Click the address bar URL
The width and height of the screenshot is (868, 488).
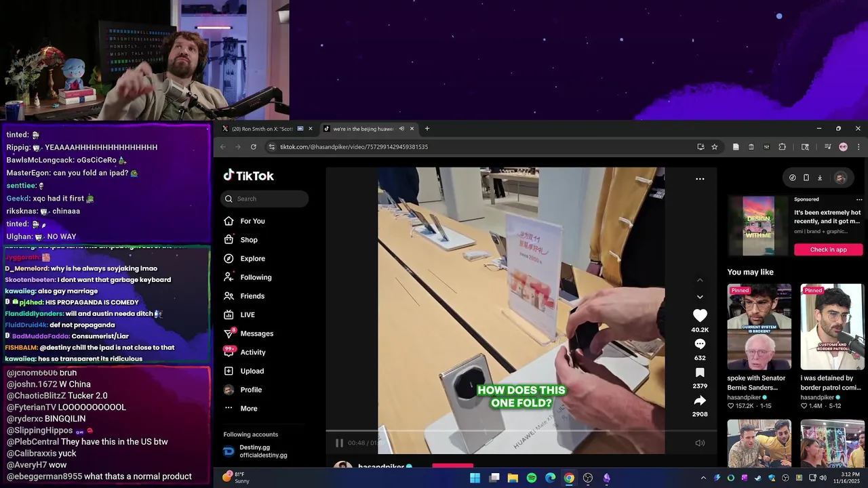click(354, 146)
